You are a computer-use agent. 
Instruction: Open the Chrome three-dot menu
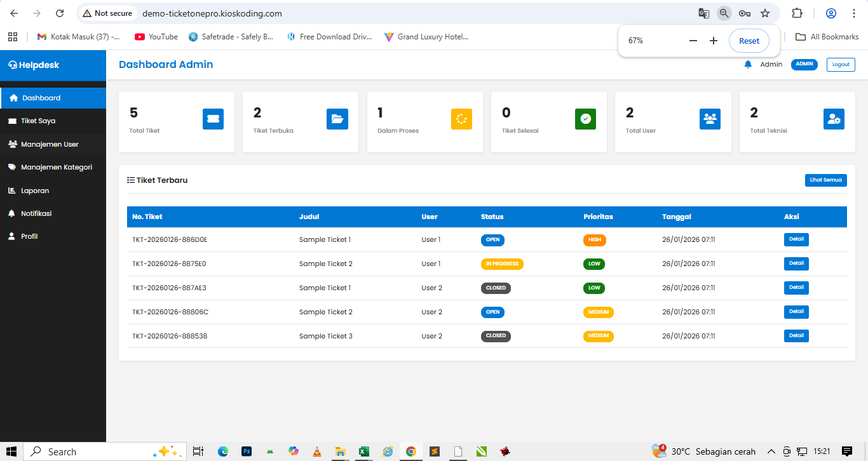853,13
